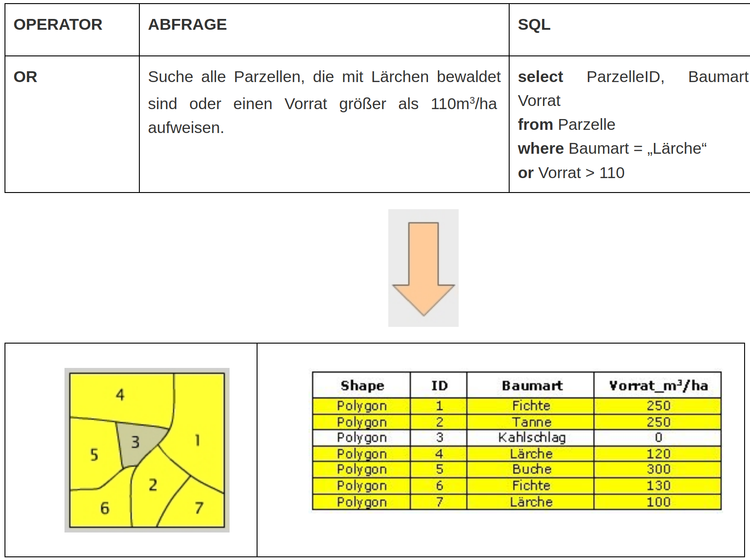Click the ID column header
This screenshot has width=750, height=560.
click(439, 385)
